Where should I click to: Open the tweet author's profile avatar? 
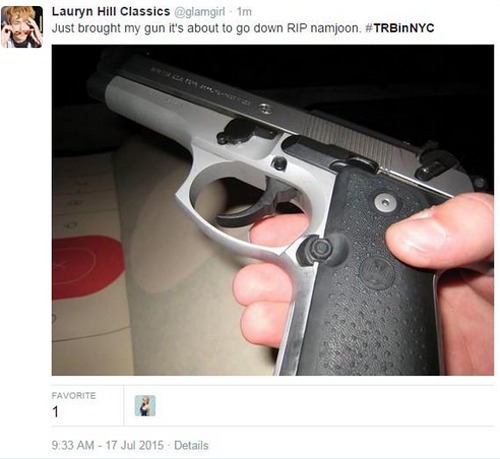pyautogui.click(x=22, y=27)
